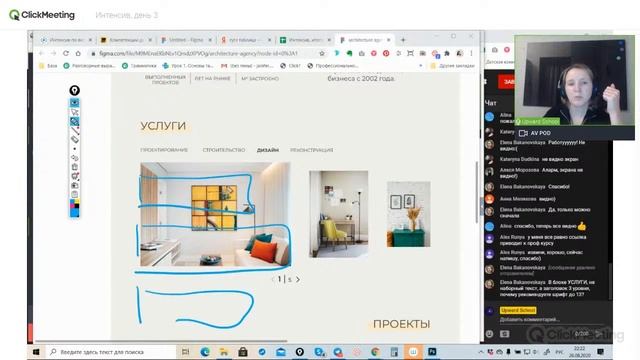Open the Windows Start menu
640x360 pixels.
click(36, 352)
